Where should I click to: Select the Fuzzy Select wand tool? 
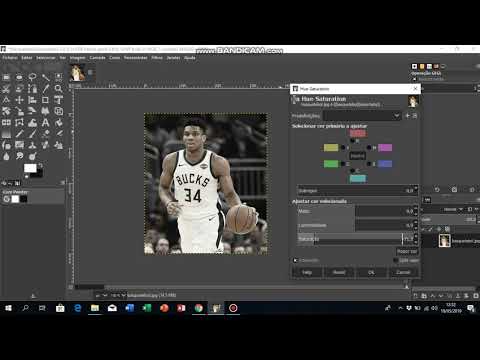coord(45,78)
